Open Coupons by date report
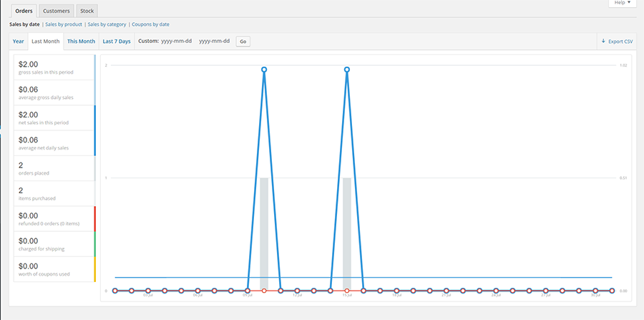This screenshot has height=320, width=644. pos(150,24)
